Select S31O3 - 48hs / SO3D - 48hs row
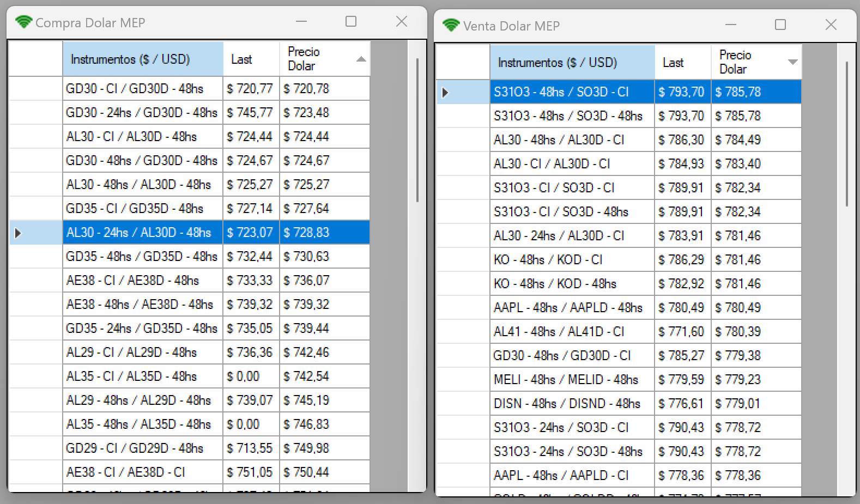Viewport: 860px width, 504px height. [x=619, y=116]
